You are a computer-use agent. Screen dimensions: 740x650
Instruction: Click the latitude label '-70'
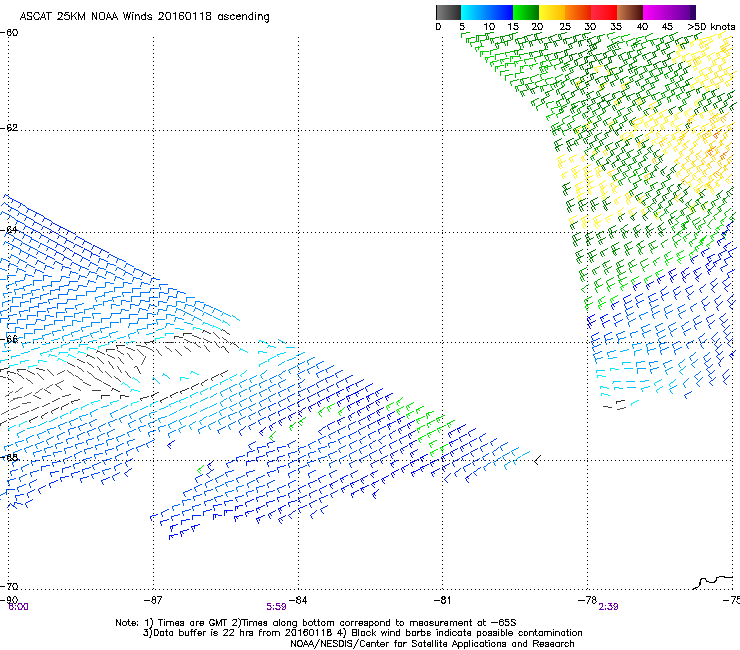pos(9,586)
